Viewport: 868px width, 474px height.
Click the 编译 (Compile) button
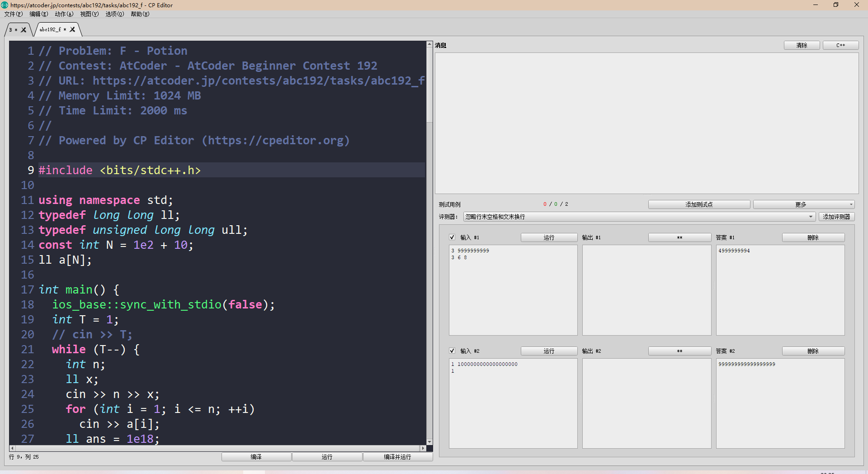(256, 457)
